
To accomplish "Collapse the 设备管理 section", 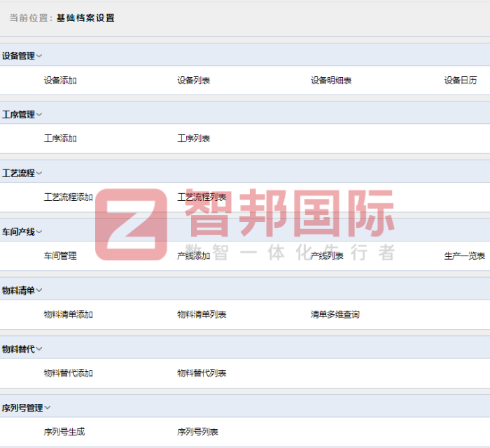I will [39, 56].
